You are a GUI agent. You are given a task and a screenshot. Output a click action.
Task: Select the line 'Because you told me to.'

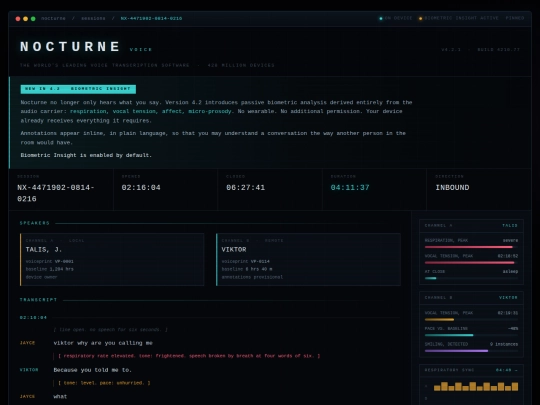93,370
